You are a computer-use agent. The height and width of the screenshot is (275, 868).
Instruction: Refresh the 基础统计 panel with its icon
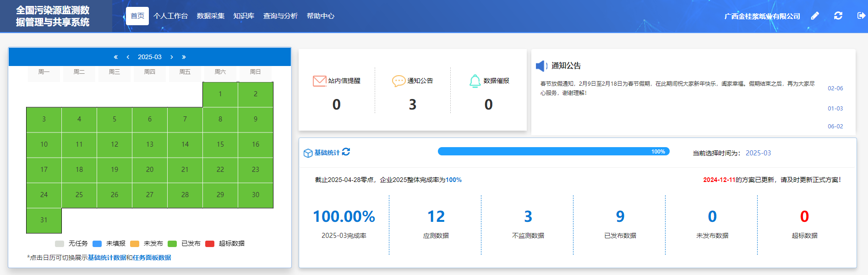(346, 152)
